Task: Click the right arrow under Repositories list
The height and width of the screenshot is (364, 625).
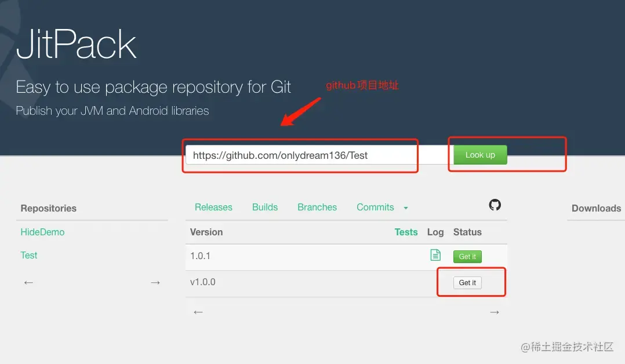Action: (x=155, y=283)
